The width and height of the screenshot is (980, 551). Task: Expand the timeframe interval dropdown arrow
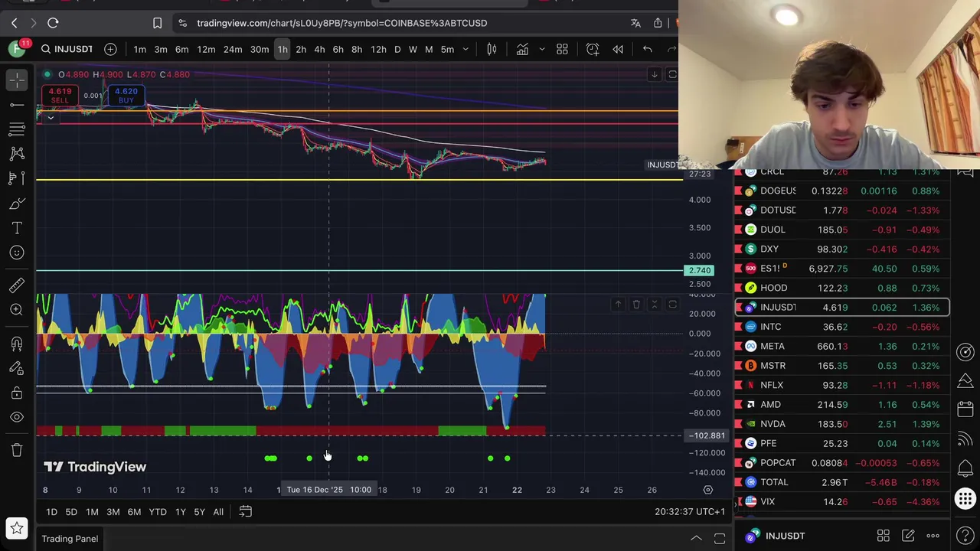pyautogui.click(x=467, y=49)
